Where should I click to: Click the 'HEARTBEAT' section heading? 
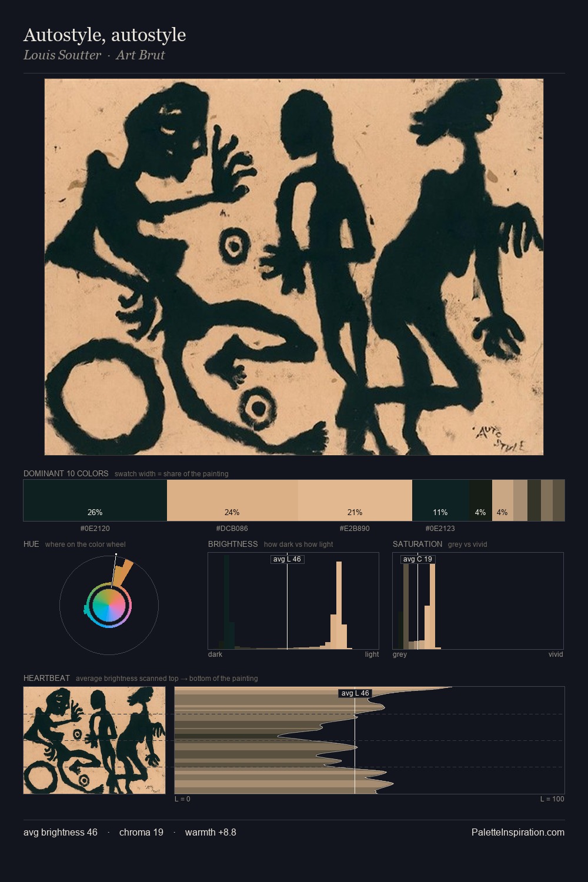pyautogui.click(x=46, y=678)
